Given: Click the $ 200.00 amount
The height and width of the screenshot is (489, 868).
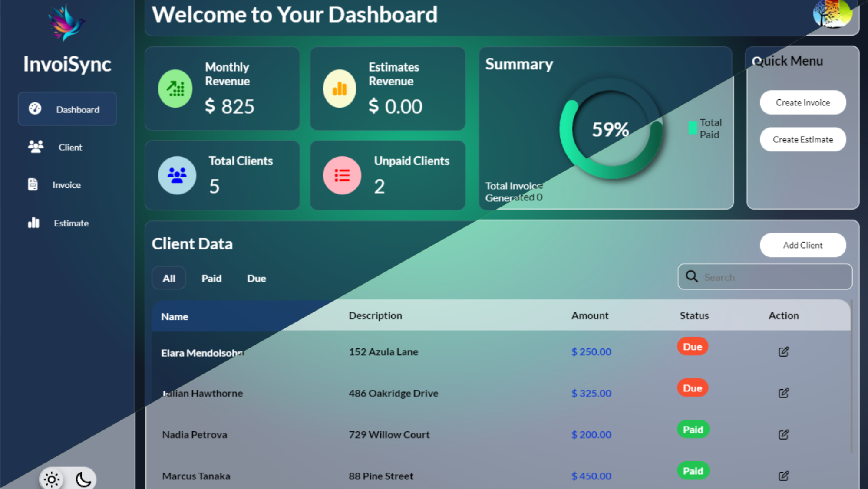Looking at the screenshot, I should click(591, 434).
